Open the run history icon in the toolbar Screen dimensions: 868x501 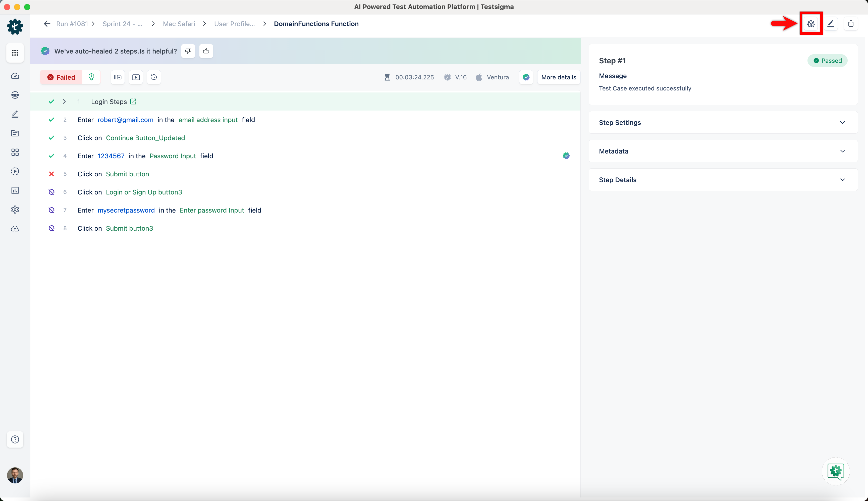click(x=154, y=77)
